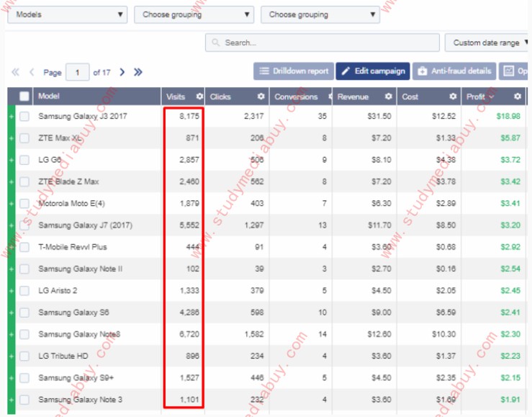Toggle the select-all checkbox in header

click(24, 97)
